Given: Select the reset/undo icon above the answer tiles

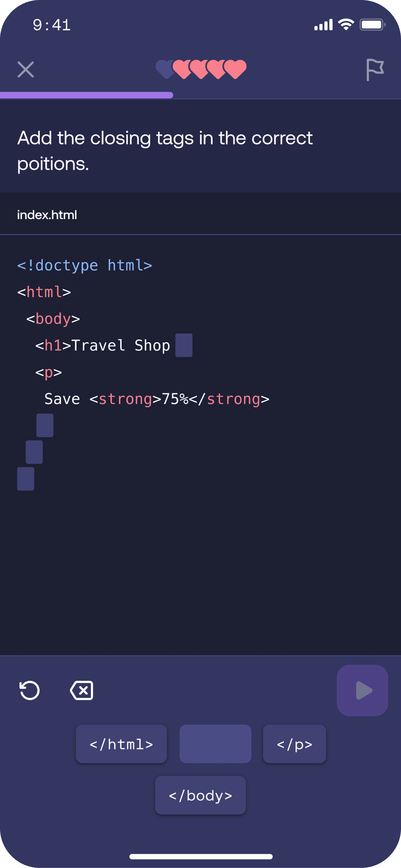Looking at the screenshot, I should 29,690.
